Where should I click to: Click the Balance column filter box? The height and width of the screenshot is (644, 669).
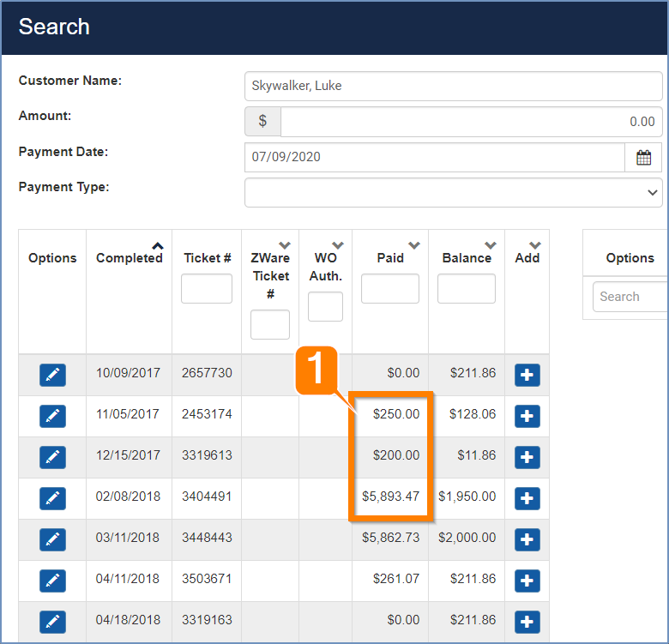point(467,289)
